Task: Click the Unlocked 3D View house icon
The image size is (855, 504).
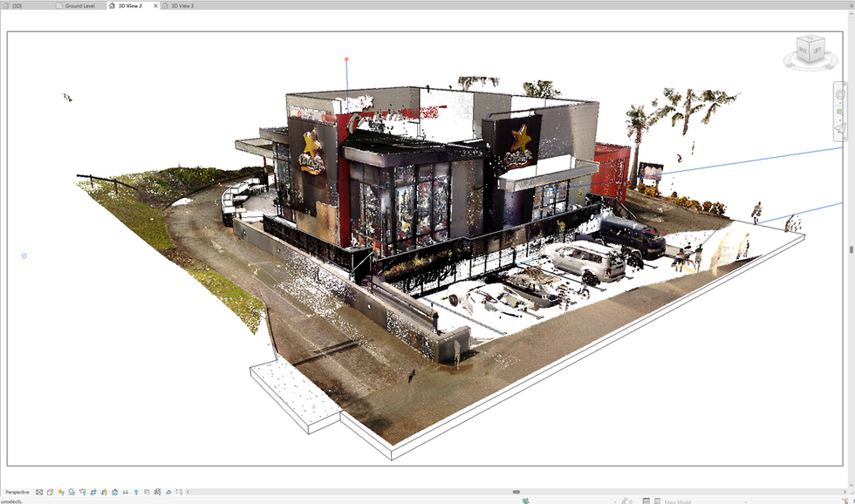Action: click(x=114, y=492)
